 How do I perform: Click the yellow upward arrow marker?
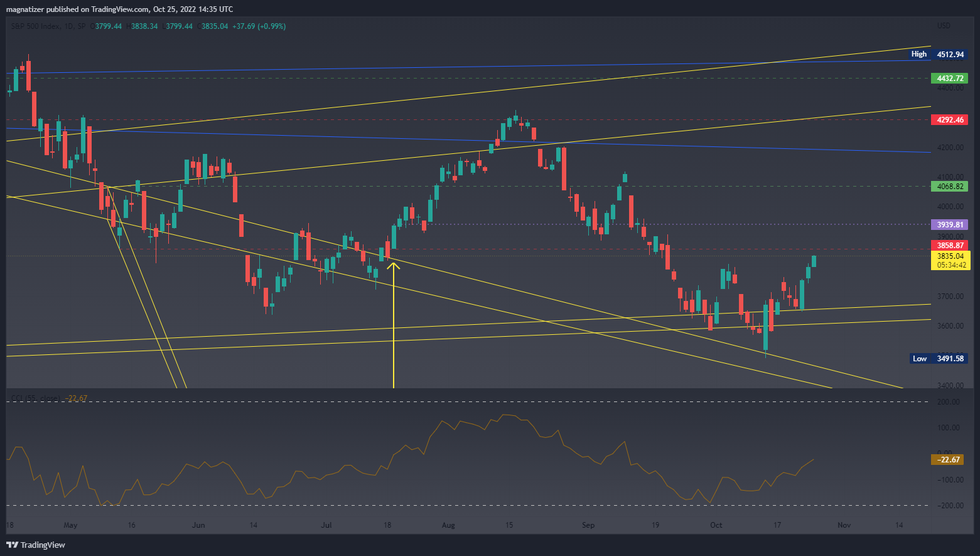click(394, 266)
